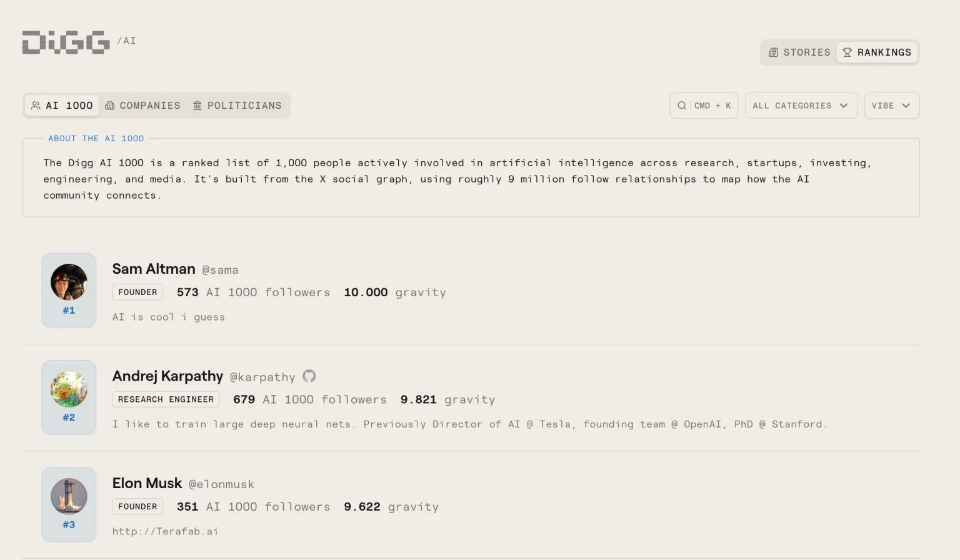The width and height of the screenshot is (960, 560).
Task: Click the people icon beside AI 1000
Action: point(36,106)
